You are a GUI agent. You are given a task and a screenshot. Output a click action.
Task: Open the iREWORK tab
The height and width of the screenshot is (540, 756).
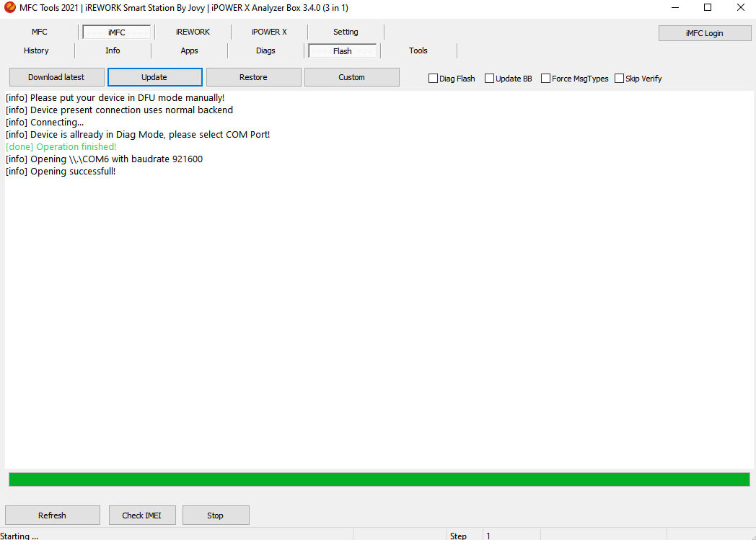[x=193, y=32]
